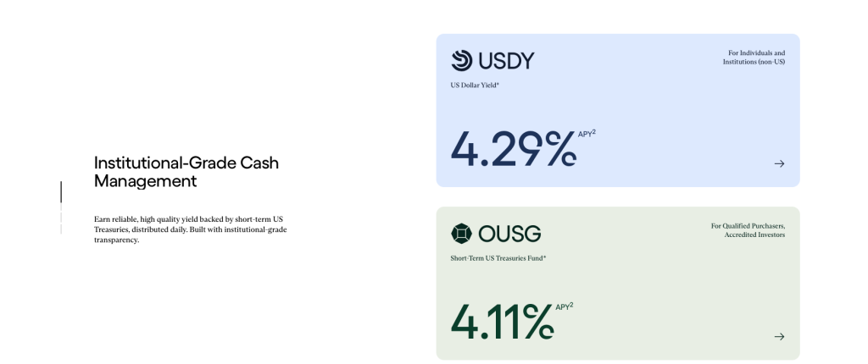
Task: Click the OUSG octagon logo icon
Action: (462, 234)
